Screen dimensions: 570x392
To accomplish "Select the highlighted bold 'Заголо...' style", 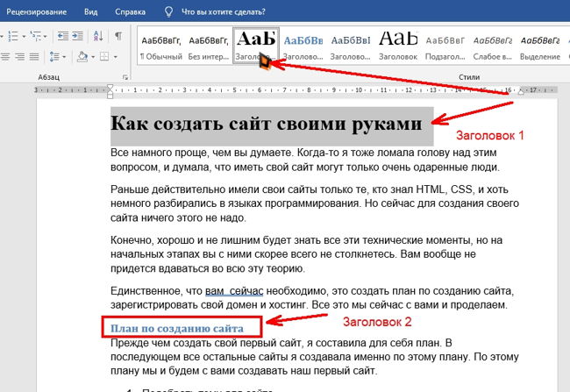I will (256, 46).
